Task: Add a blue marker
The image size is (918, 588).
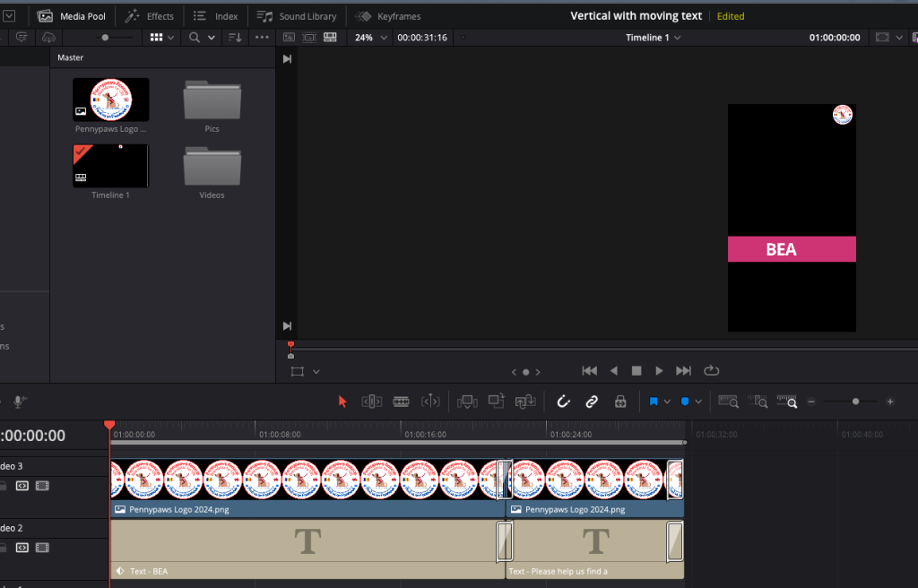Action: tap(685, 402)
